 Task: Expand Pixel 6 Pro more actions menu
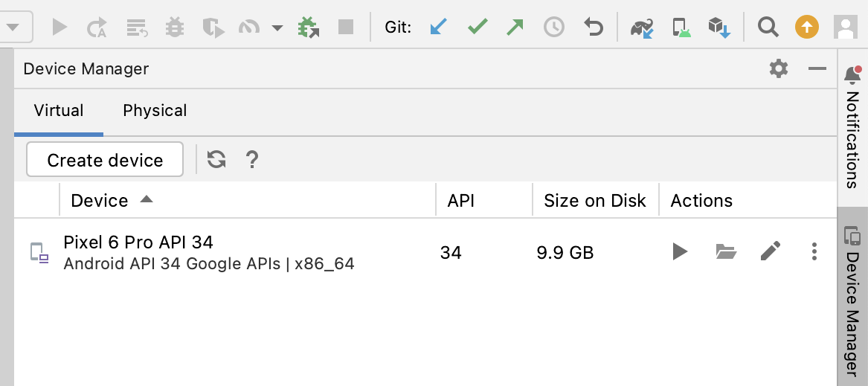(x=814, y=252)
